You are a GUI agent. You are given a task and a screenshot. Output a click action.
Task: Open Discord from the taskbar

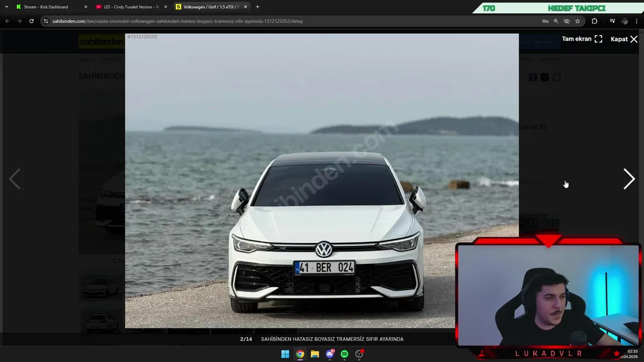click(x=330, y=354)
